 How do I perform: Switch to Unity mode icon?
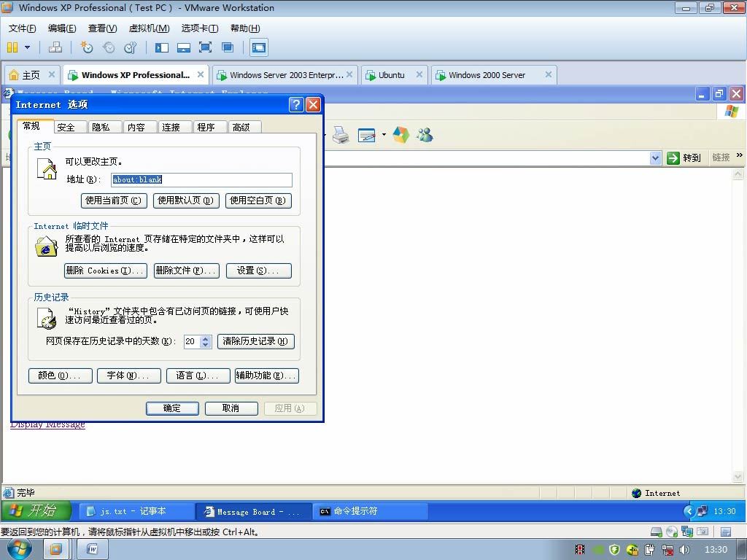pos(228,47)
